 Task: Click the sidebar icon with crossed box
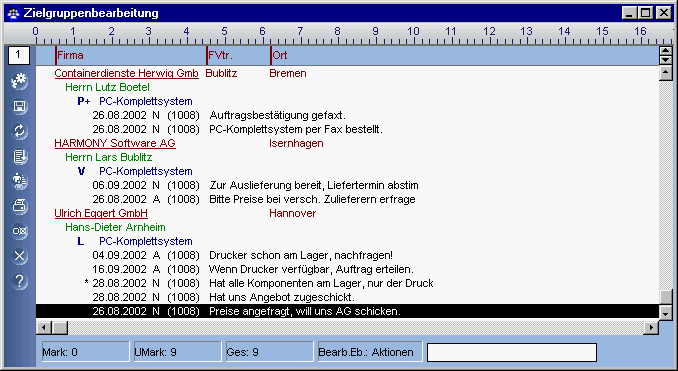tap(19, 231)
